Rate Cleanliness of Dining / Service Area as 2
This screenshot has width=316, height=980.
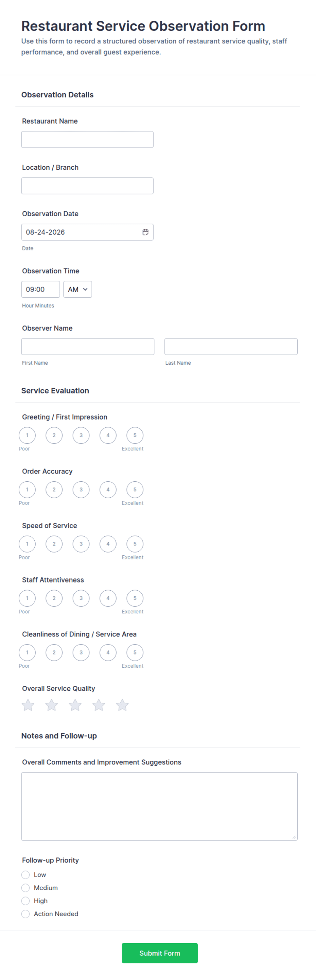(x=54, y=652)
